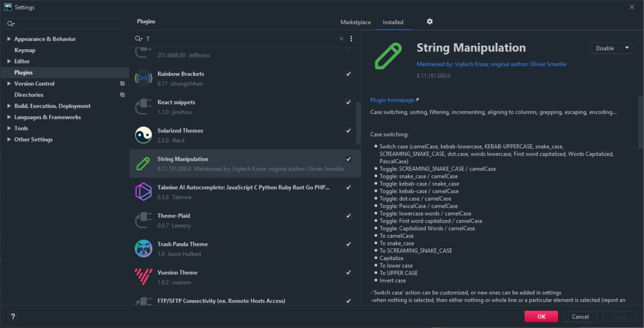Clear the plugin search field with X
Screen dimensions: 644x328
coord(342,39)
